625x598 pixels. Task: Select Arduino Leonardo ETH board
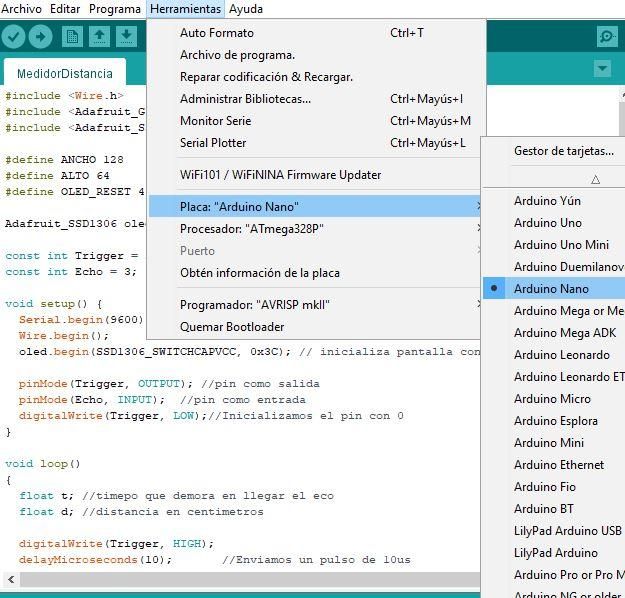[554, 377]
